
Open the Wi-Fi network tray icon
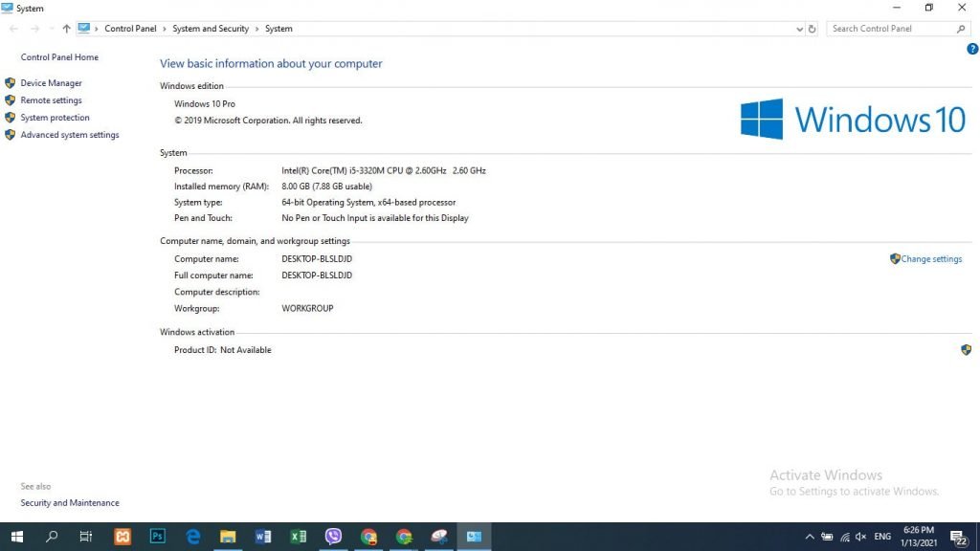click(844, 537)
